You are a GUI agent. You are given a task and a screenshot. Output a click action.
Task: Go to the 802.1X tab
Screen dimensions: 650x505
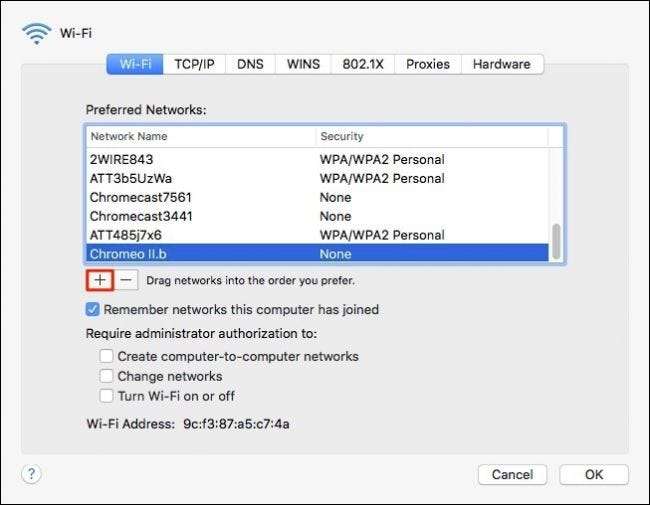point(362,64)
